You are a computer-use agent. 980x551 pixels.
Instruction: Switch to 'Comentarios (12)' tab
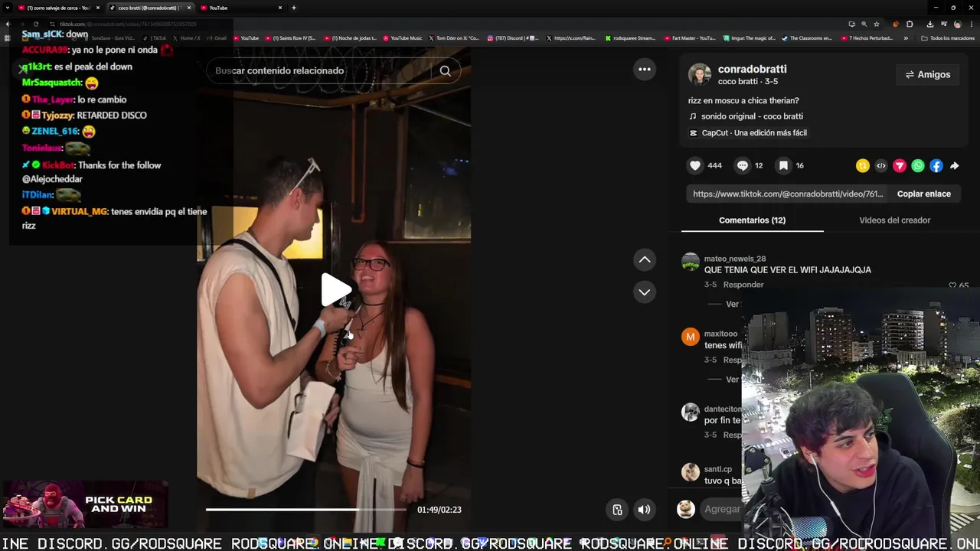pos(752,220)
